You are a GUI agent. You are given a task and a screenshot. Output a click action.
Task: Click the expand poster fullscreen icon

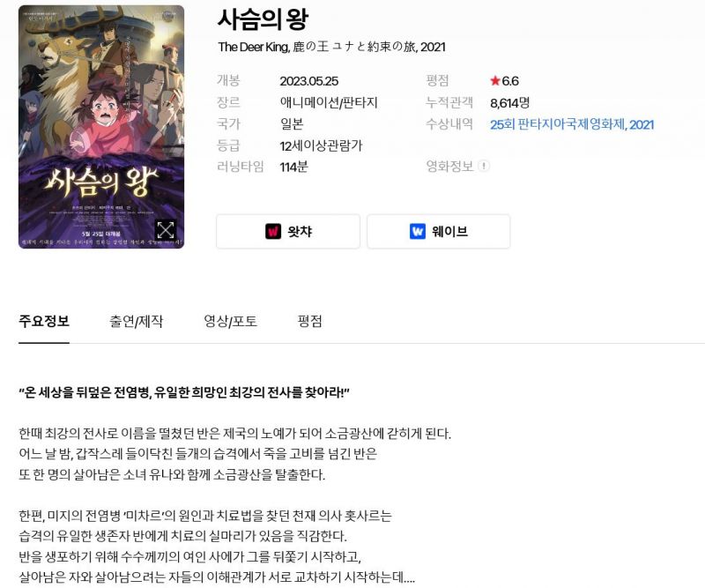pyautogui.click(x=166, y=230)
